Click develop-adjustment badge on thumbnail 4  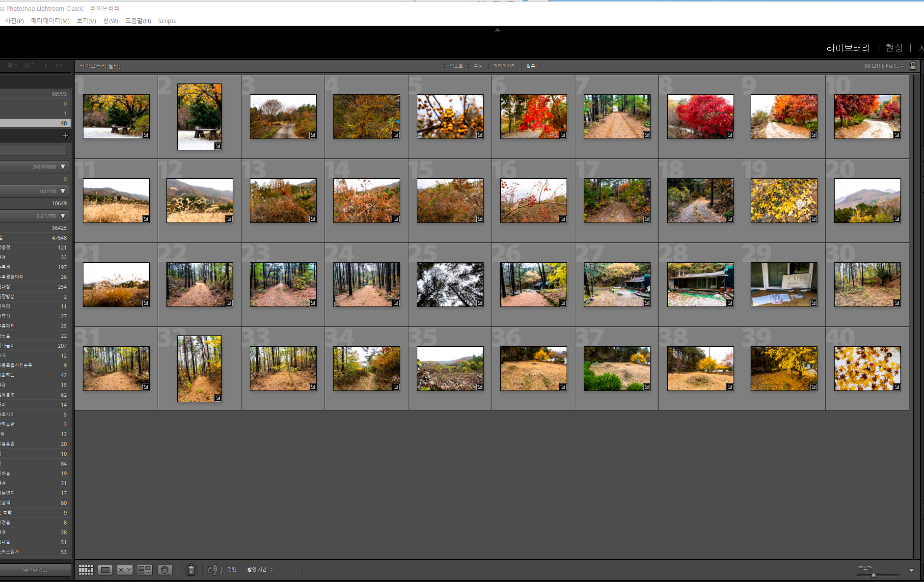pos(396,135)
